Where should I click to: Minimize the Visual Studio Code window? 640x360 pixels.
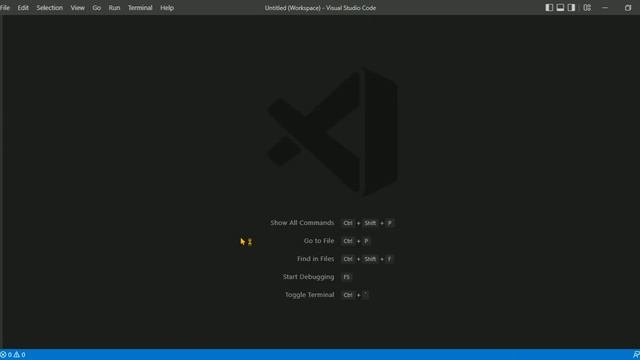[605, 8]
